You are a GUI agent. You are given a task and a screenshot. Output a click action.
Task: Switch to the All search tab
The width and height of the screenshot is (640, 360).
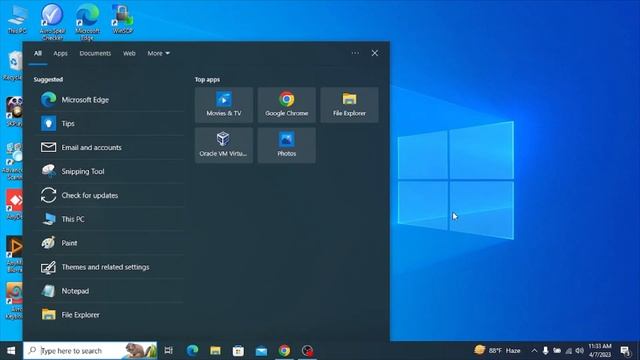coord(38,53)
